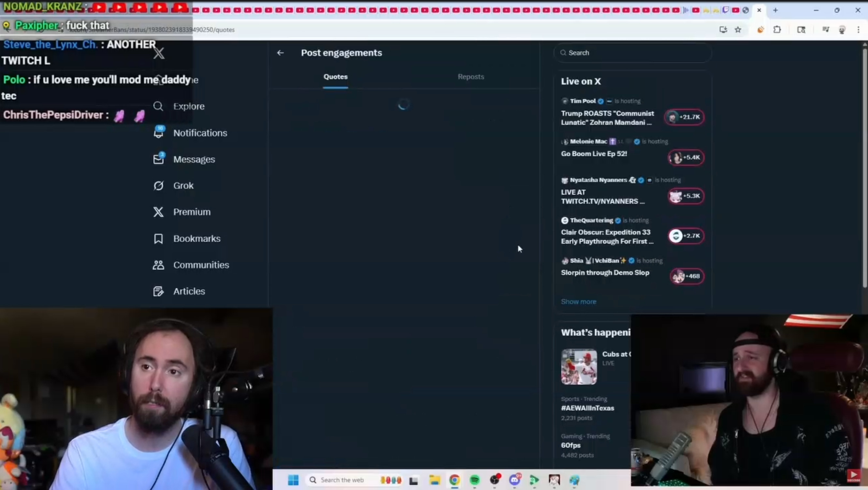The height and width of the screenshot is (490, 868).
Task: Click the +21.7K listeners badge
Action: point(684,117)
